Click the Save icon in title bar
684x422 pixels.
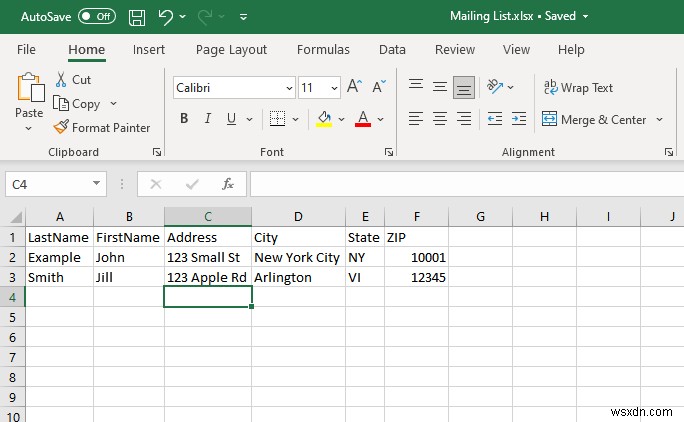pyautogui.click(x=137, y=17)
